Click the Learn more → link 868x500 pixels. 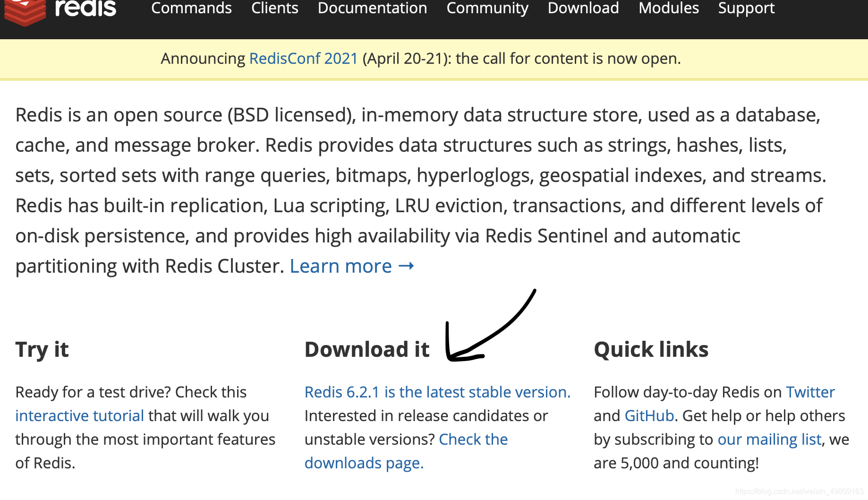[x=352, y=266]
